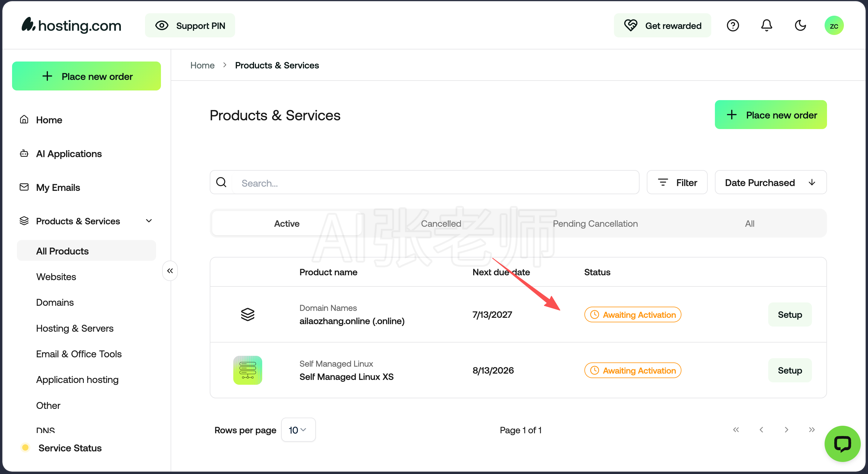Viewport: 868px width, 474px height.
Task: Go to the last page
Action: [811, 429]
